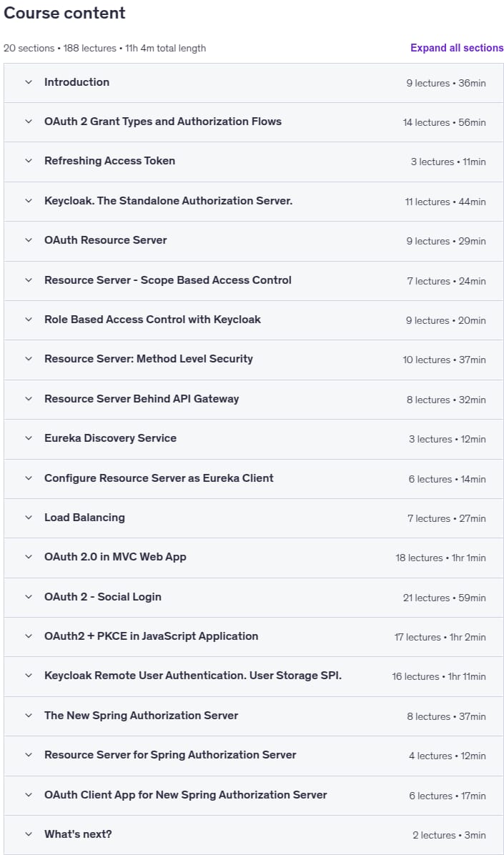Viewport: 504px width, 855px height.
Task: Click '14 lectures • 56min' text
Action: click(444, 123)
